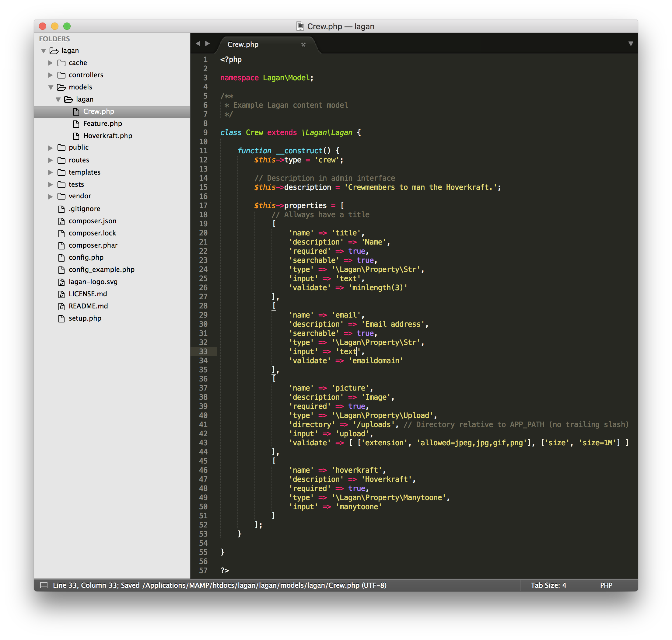Screen dimensions: 672x640
Task: Expand the routes folder
Action: click(51, 160)
